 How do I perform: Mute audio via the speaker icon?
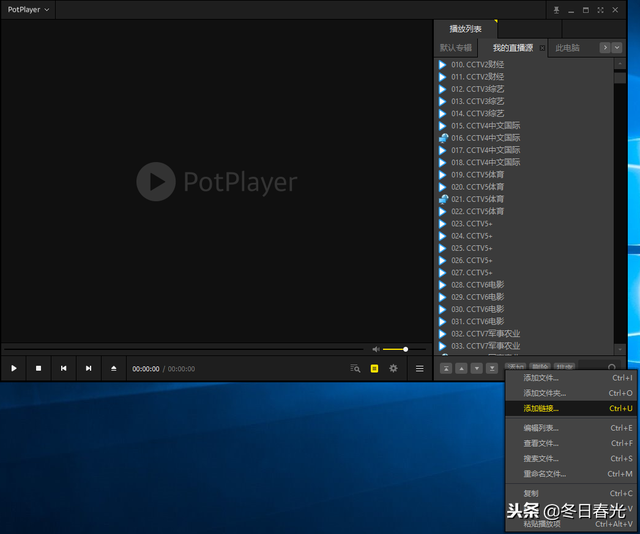coord(376,349)
